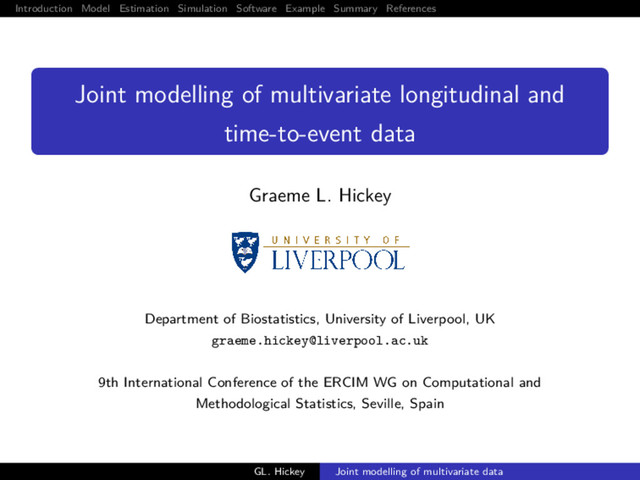Click the 'GL. Hickey' footer author label
The height and width of the screenshot is (480, 640).
(x=279, y=471)
